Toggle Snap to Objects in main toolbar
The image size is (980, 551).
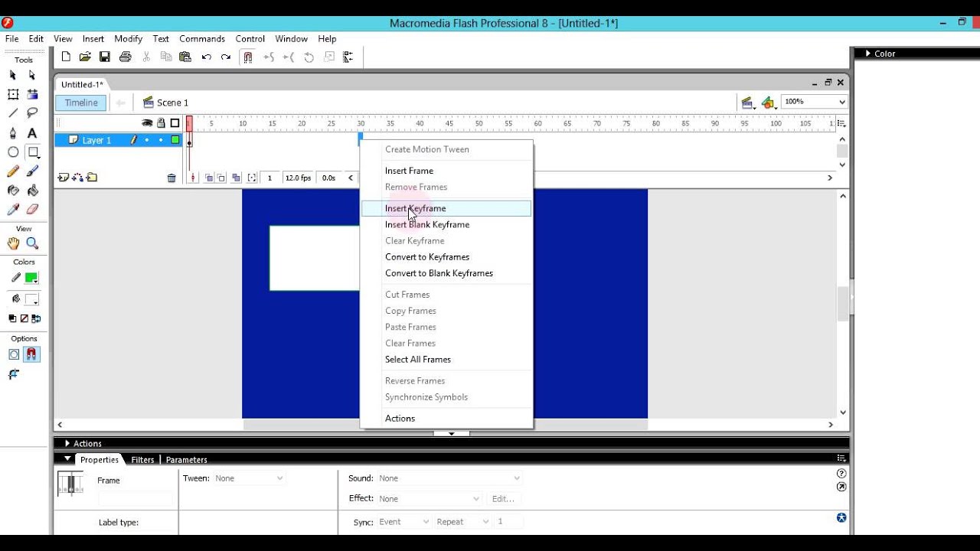click(247, 57)
